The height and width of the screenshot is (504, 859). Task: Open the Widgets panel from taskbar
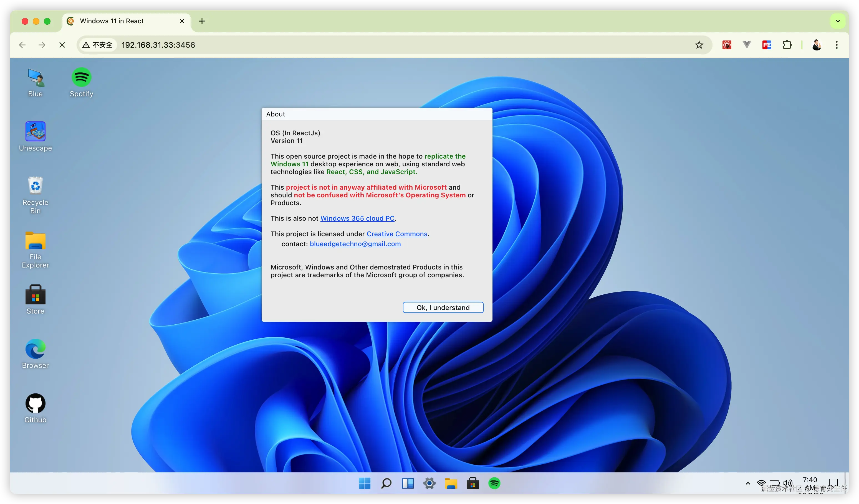click(408, 483)
